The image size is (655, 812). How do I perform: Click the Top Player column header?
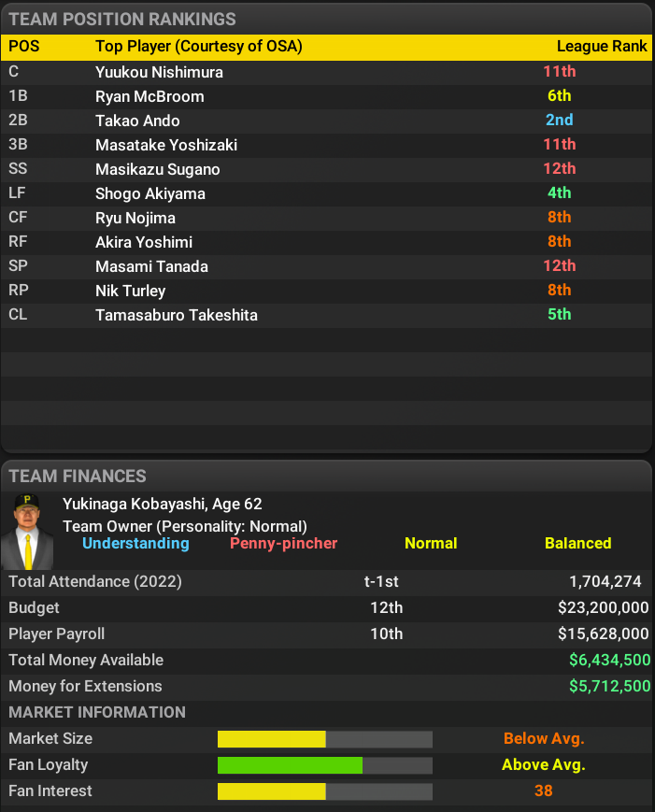[198, 47]
